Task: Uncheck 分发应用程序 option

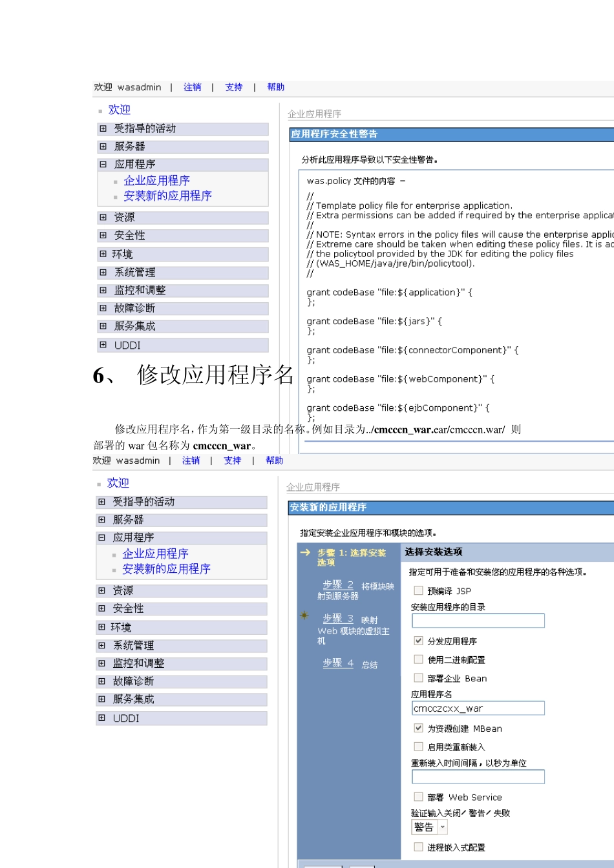Action: pyautogui.click(x=419, y=641)
